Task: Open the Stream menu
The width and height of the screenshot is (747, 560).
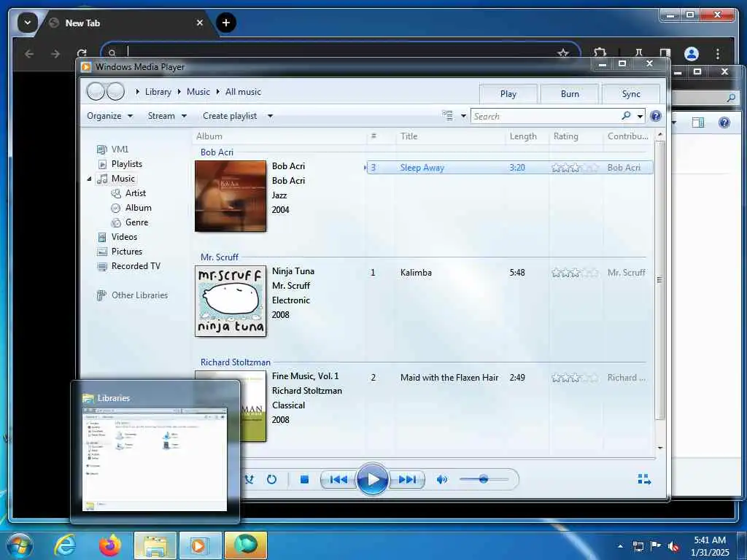Action: [167, 116]
